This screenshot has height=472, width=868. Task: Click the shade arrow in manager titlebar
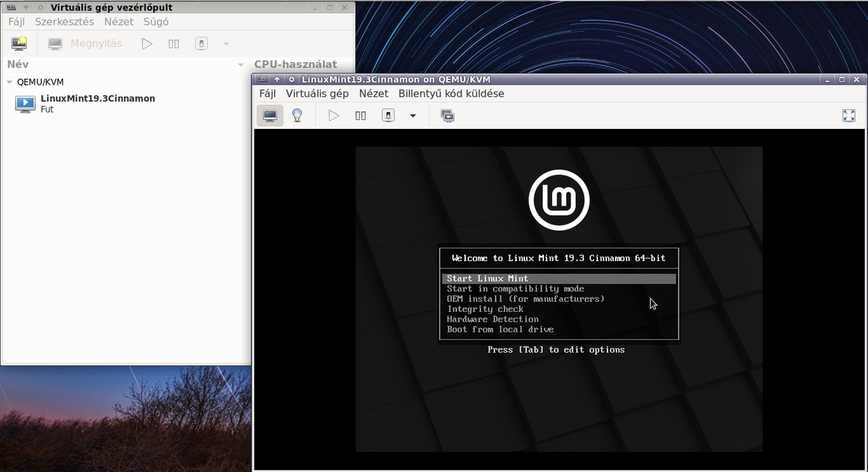(26, 7)
